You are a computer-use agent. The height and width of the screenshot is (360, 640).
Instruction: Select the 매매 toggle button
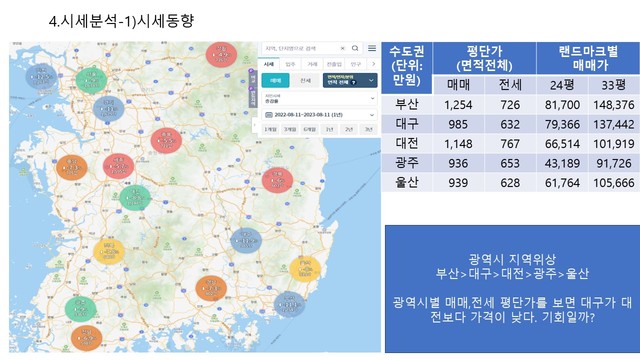[x=276, y=80]
